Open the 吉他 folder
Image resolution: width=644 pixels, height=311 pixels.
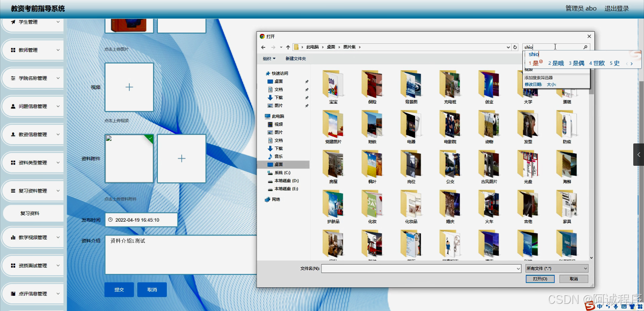tap(528, 207)
